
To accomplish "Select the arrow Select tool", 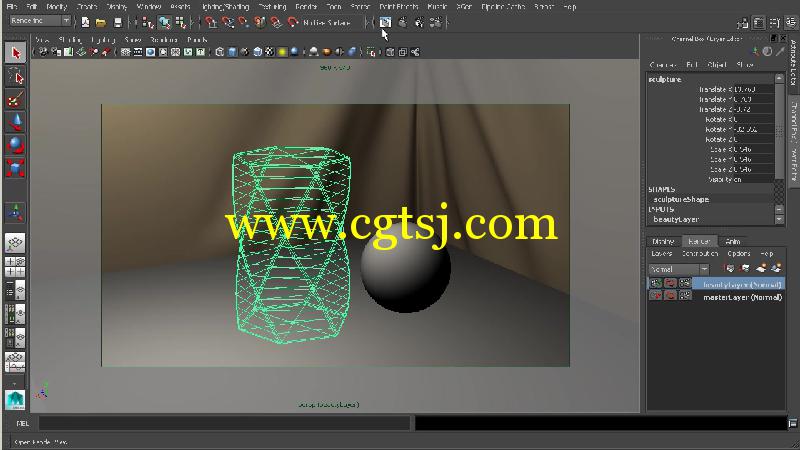I will tap(15, 53).
